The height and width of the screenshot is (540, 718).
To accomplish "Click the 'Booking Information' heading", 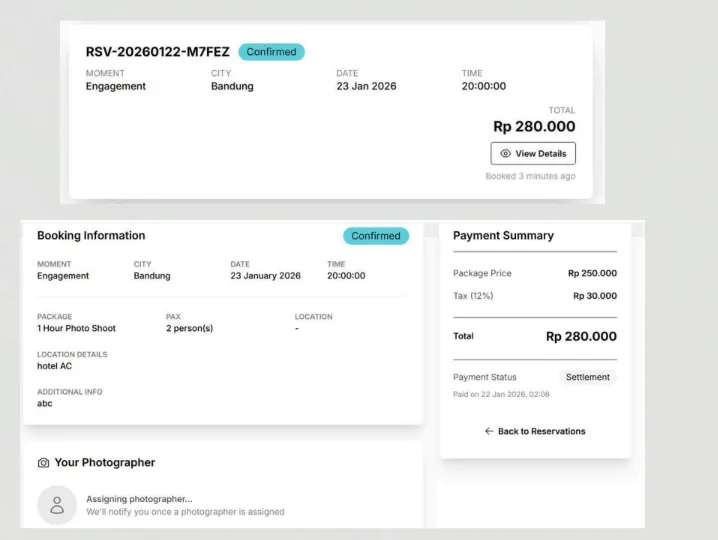I will [x=91, y=235].
